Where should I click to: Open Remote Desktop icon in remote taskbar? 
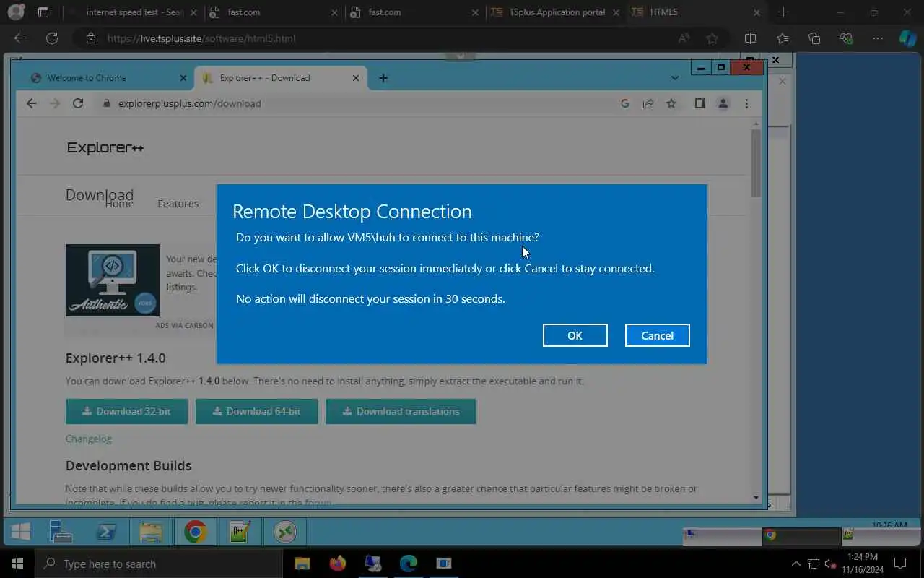click(x=284, y=532)
